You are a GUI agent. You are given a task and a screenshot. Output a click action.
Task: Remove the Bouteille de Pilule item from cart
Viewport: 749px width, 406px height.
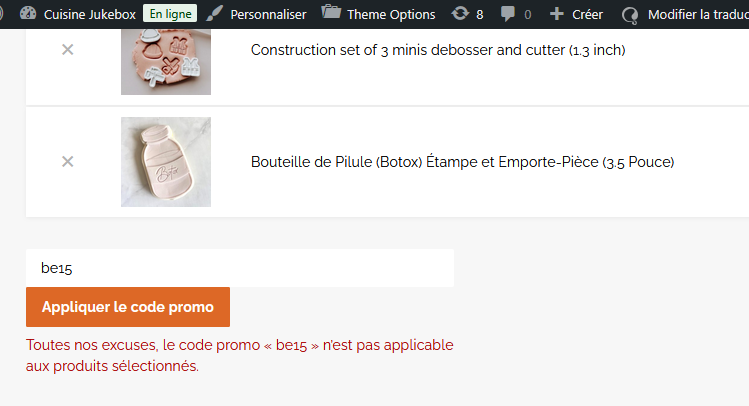[x=68, y=161]
